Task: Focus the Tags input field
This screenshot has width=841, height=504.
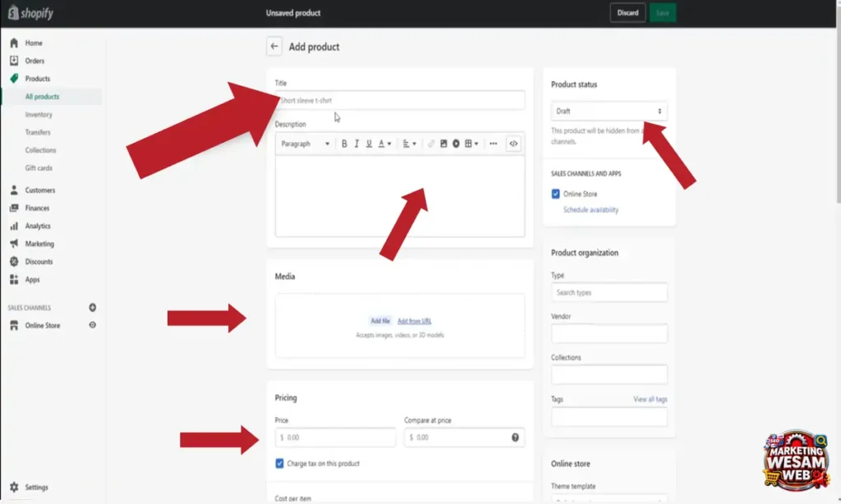Action: coord(609,417)
